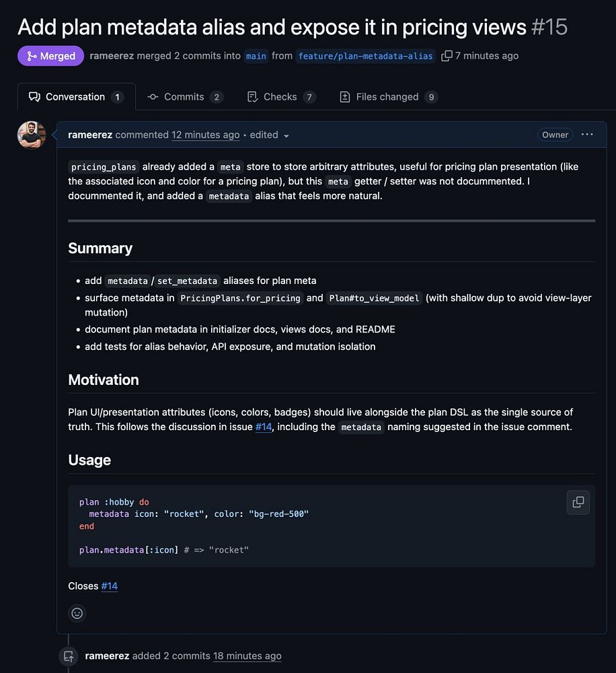Open rameerez author link in comment header
Image resolution: width=616 pixels, height=673 pixels.
click(x=90, y=135)
